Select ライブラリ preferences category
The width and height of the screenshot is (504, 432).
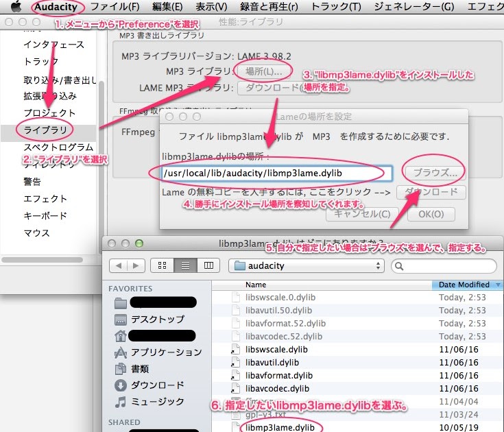pos(45,130)
